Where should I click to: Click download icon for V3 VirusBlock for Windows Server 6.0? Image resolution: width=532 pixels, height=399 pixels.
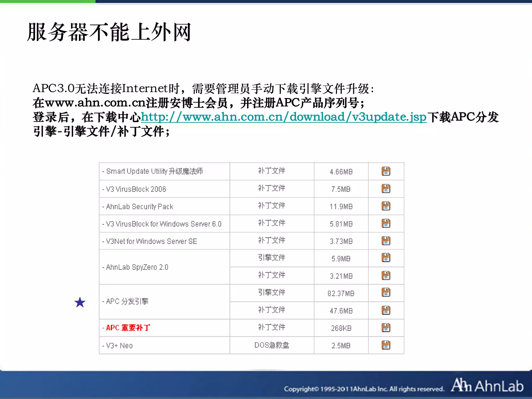tap(386, 223)
